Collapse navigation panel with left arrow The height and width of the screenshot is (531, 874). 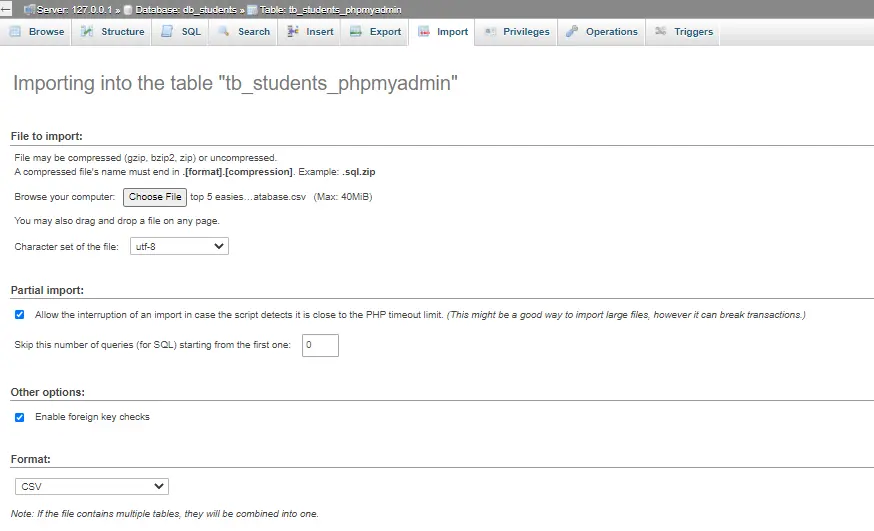point(6,8)
